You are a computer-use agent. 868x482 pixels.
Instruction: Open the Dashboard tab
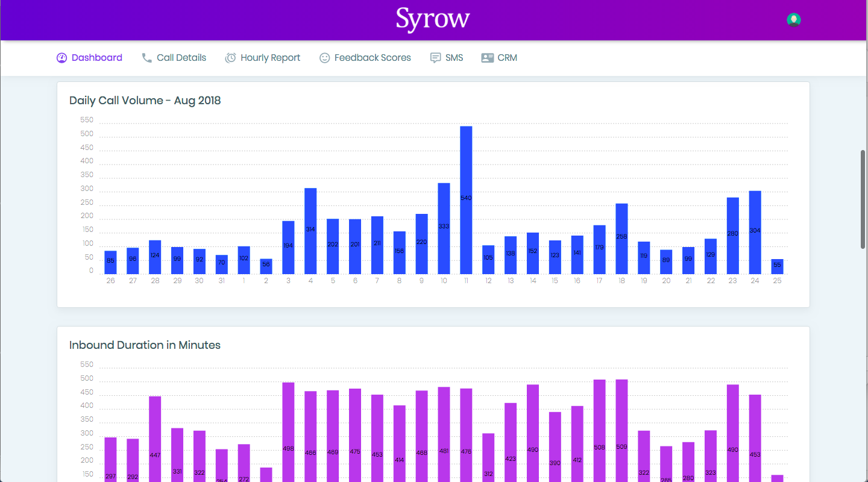[x=89, y=58]
